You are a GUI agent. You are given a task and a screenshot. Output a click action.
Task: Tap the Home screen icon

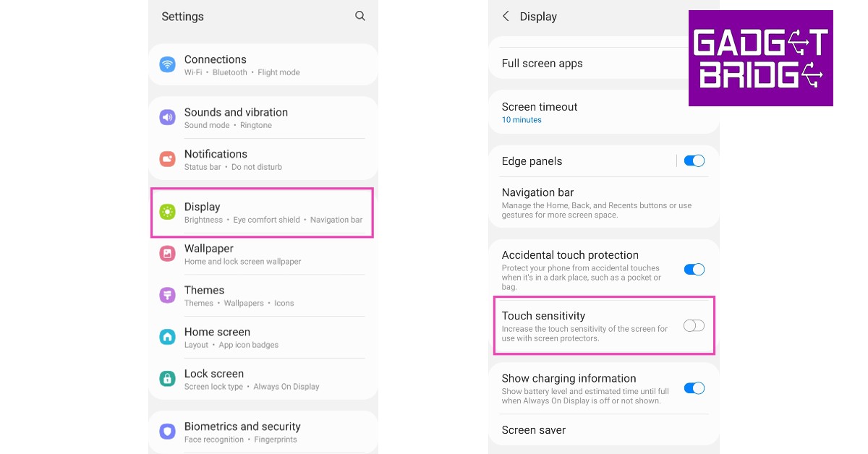click(x=168, y=337)
